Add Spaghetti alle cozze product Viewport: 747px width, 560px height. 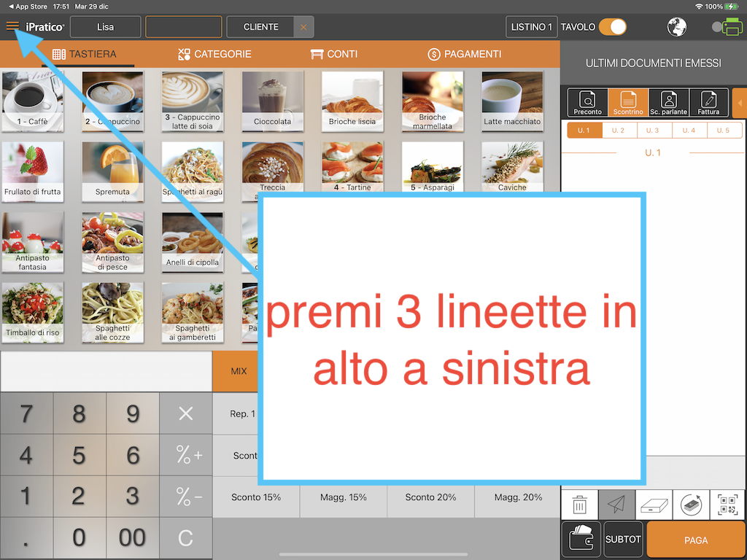[112, 313]
